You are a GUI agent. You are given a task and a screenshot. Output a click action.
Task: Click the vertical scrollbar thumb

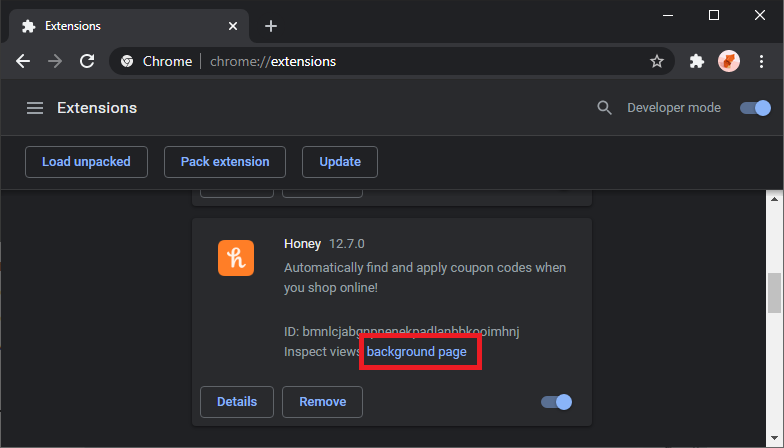[774, 293]
